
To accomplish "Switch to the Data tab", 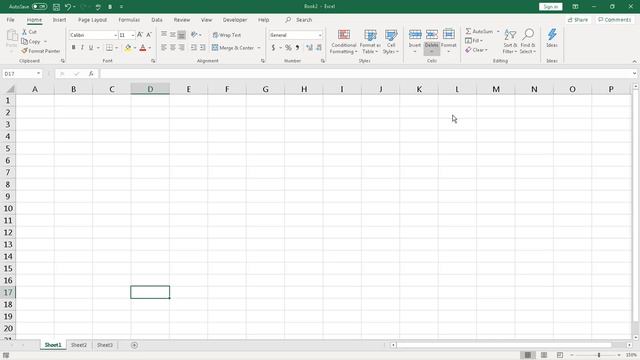I will pos(157,20).
